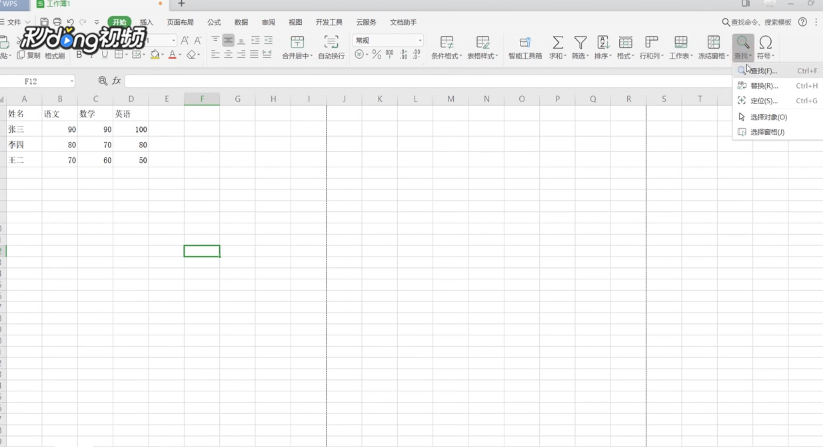Toggle justify text alignment

[254, 55]
